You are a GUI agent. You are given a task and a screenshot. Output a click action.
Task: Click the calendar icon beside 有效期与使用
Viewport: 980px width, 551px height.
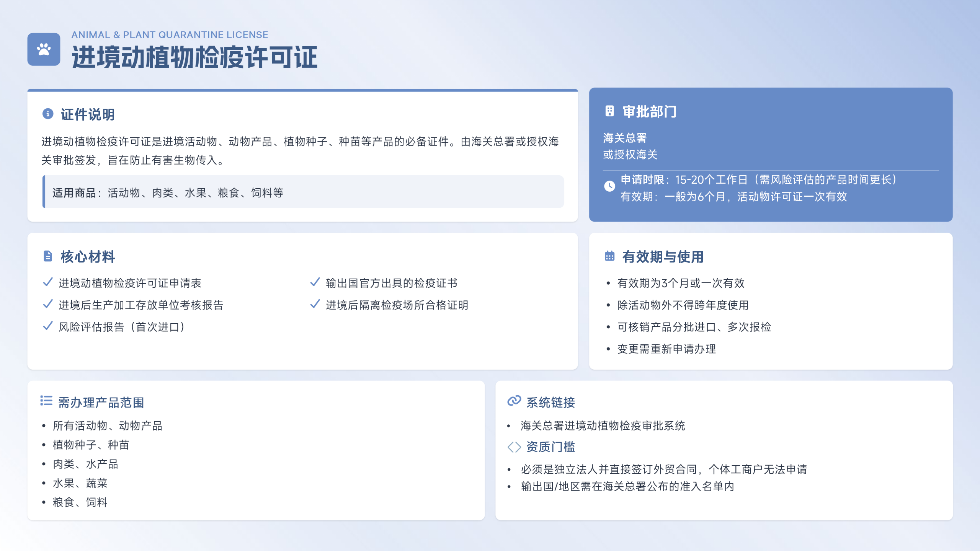point(609,256)
